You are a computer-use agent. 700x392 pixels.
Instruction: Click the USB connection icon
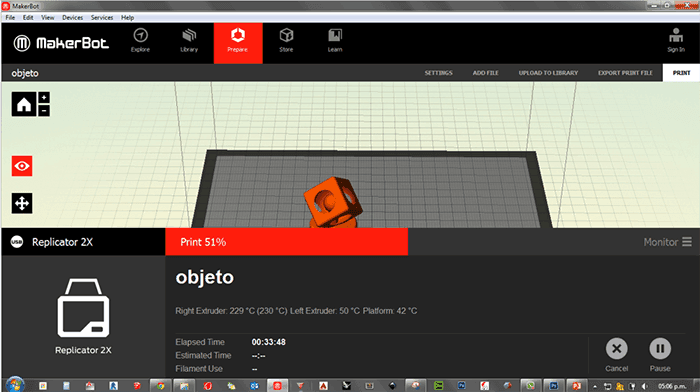pyautogui.click(x=17, y=242)
